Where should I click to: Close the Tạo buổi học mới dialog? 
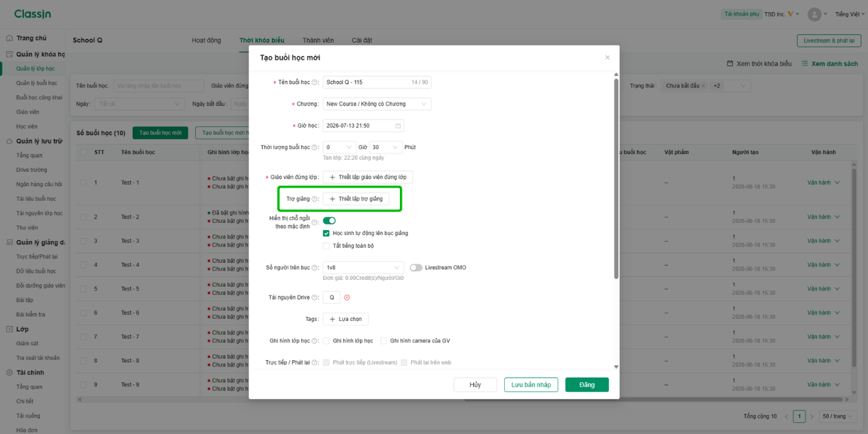607,57
